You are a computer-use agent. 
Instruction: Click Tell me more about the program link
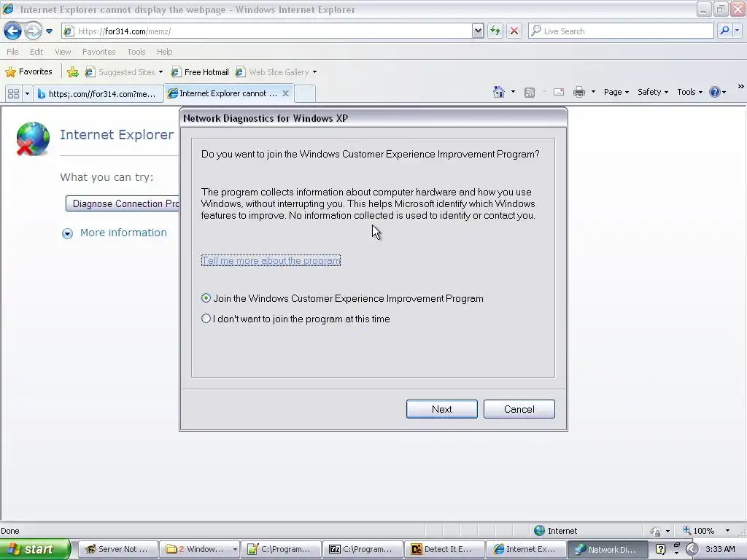click(271, 260)
